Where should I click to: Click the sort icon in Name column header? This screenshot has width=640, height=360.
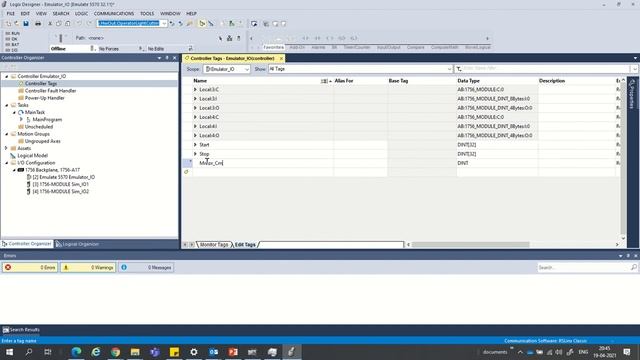(324, 81)
